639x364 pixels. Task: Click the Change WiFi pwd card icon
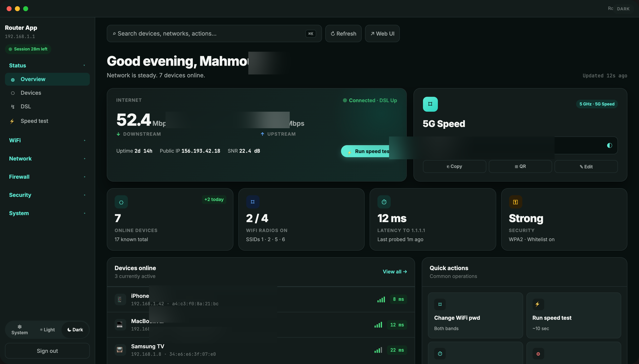tap(440, 304)
